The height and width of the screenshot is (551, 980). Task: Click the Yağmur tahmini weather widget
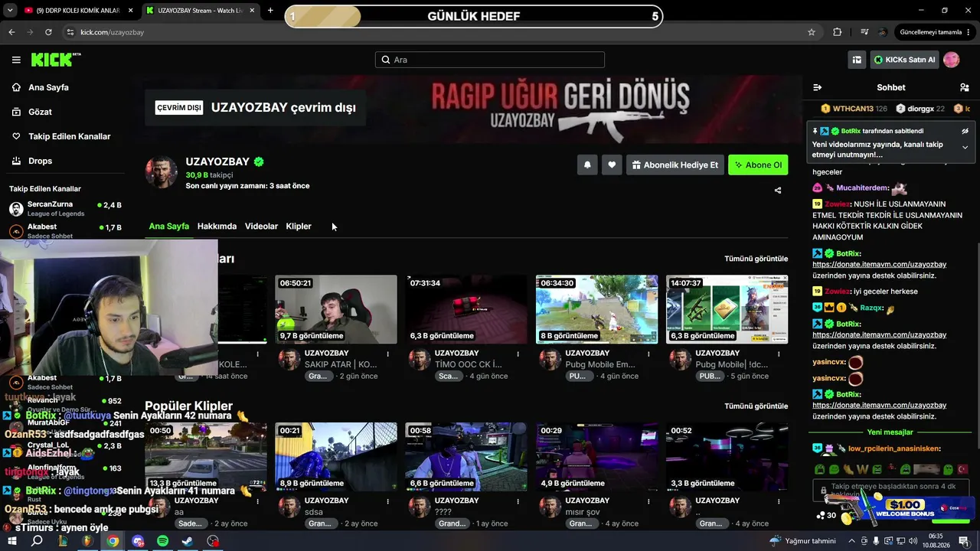(x=802, y=541)
